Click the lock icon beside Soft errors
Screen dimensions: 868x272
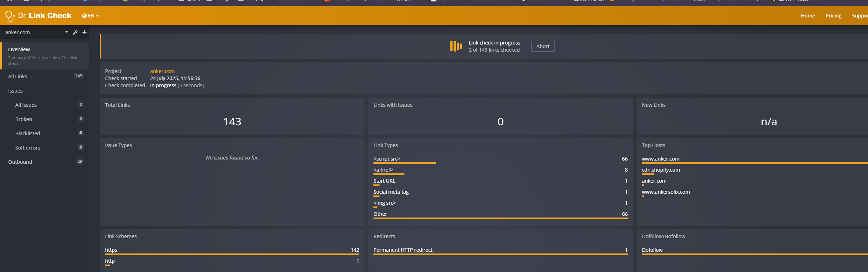pyautogui.click(x=81, y=147)
